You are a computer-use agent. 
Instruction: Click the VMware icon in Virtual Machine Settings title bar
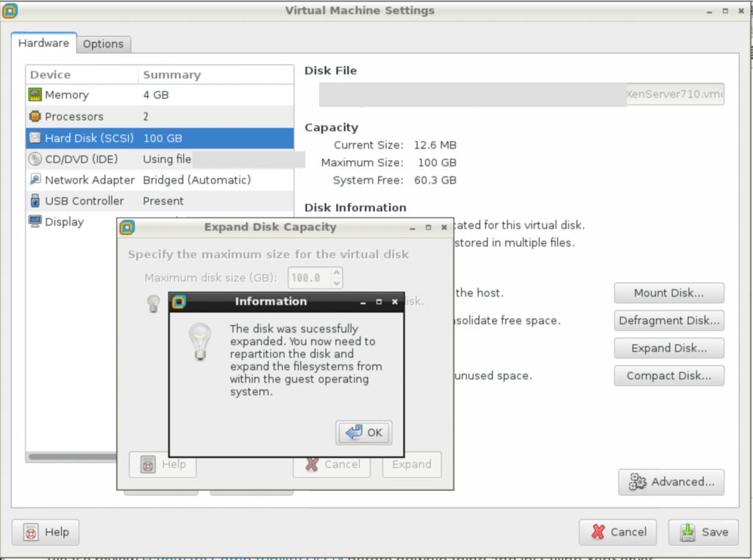10,10
